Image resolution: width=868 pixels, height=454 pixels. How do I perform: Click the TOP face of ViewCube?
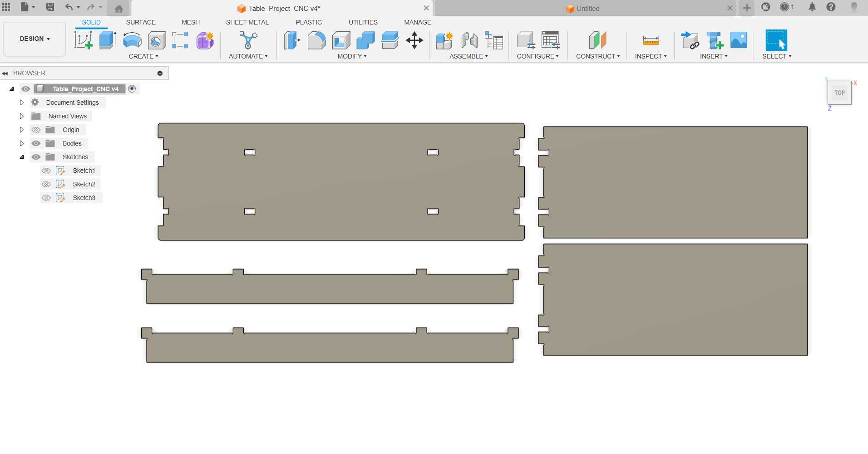tap(839, 93)
